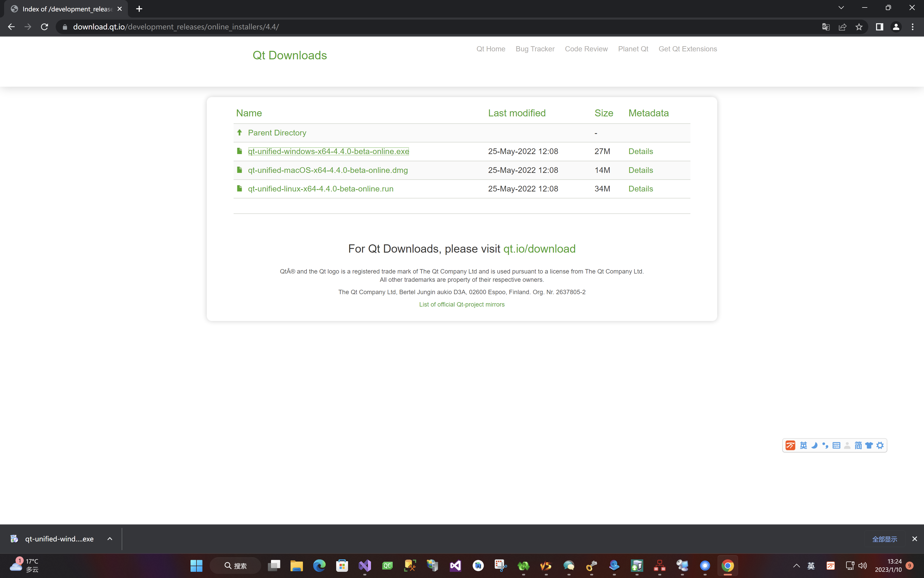Open the weather widget showing 17°C

(24, 566)
